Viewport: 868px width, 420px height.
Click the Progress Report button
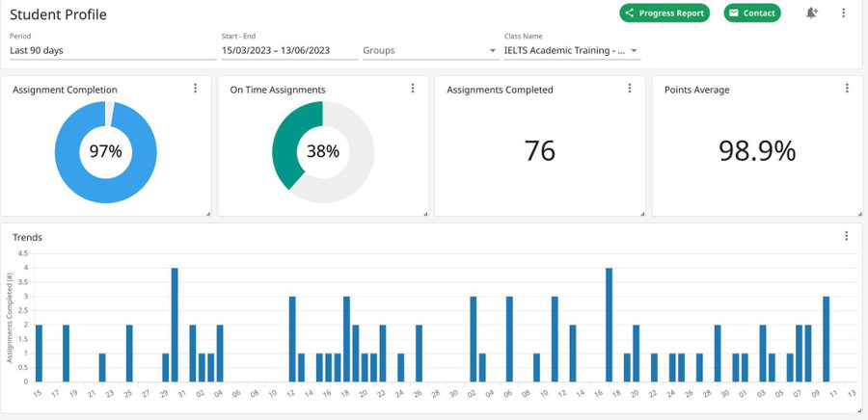click(x=665, y=13)
